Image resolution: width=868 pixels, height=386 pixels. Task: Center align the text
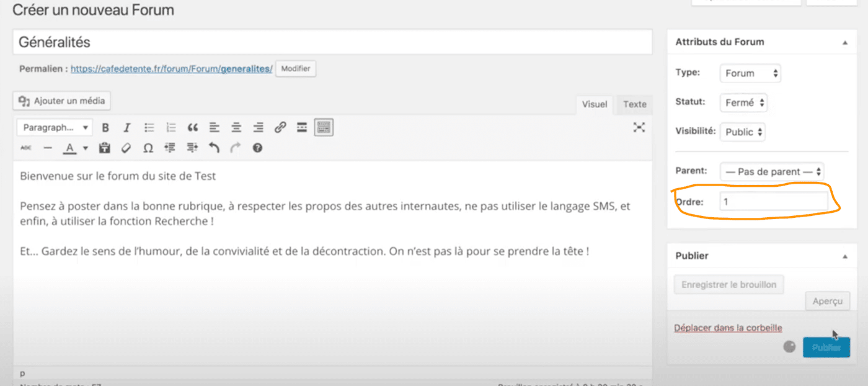[x=236, y=128]
